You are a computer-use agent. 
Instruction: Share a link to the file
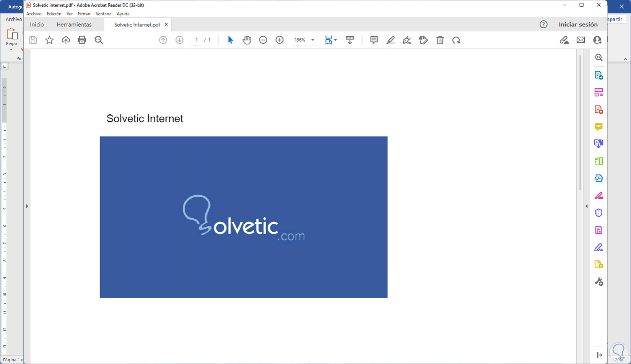pos(564,40)
